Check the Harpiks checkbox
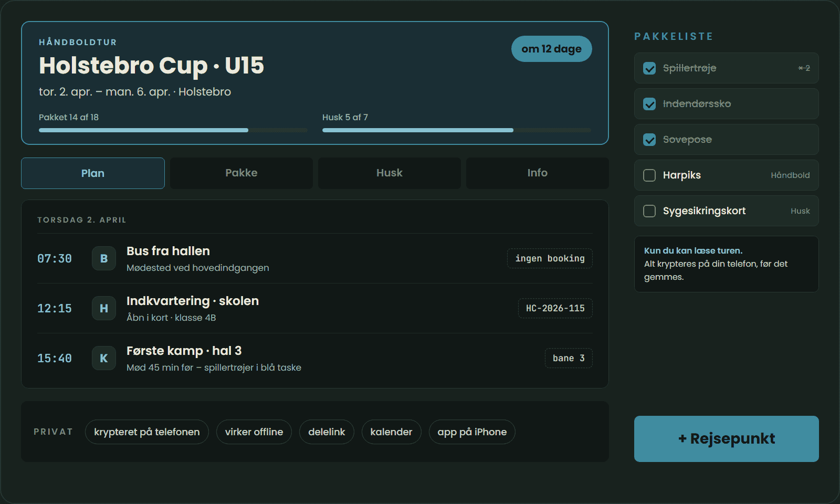840x504 pixels. [x=649, y=175]
